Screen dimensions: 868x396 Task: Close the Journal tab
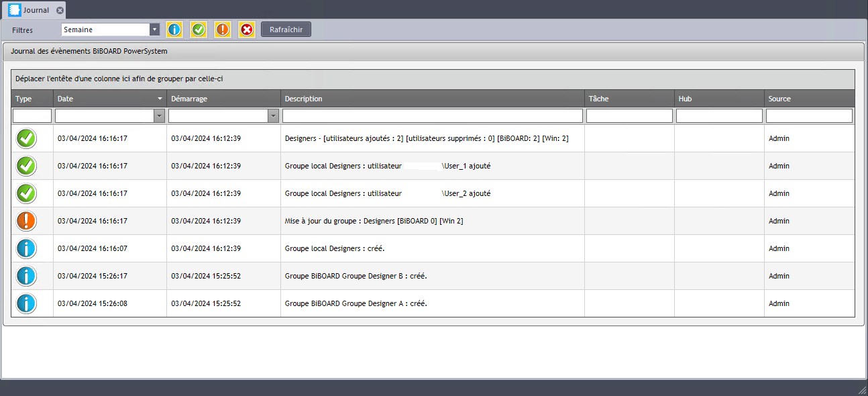(60, 10)
